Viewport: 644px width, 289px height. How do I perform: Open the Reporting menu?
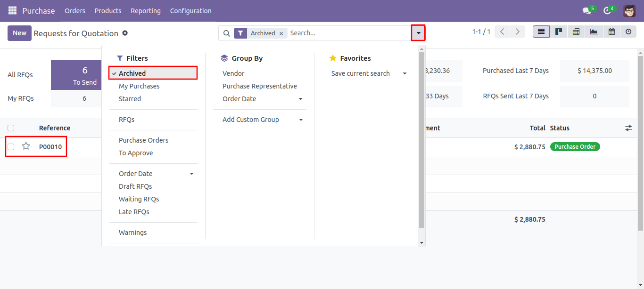click(x=146, y=10)
